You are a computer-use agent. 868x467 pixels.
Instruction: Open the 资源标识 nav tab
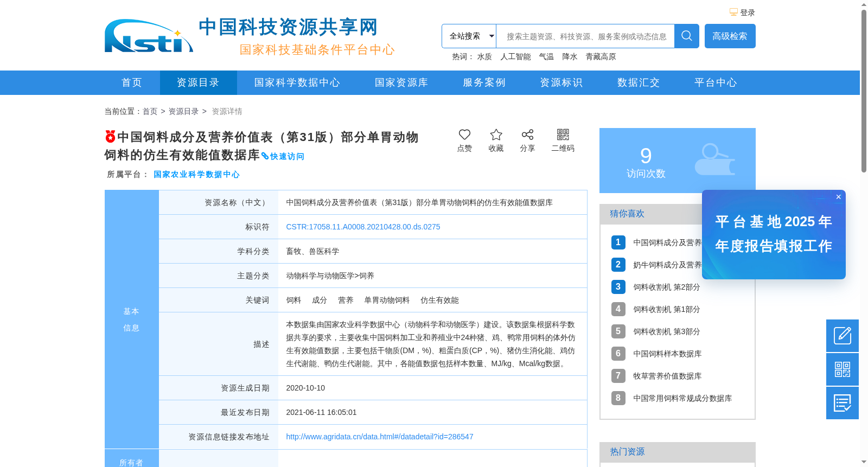coord(561,82)
